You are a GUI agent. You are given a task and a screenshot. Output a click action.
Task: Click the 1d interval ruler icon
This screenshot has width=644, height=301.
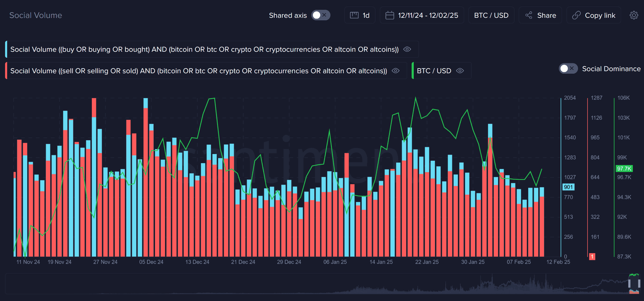click(354, 15)
